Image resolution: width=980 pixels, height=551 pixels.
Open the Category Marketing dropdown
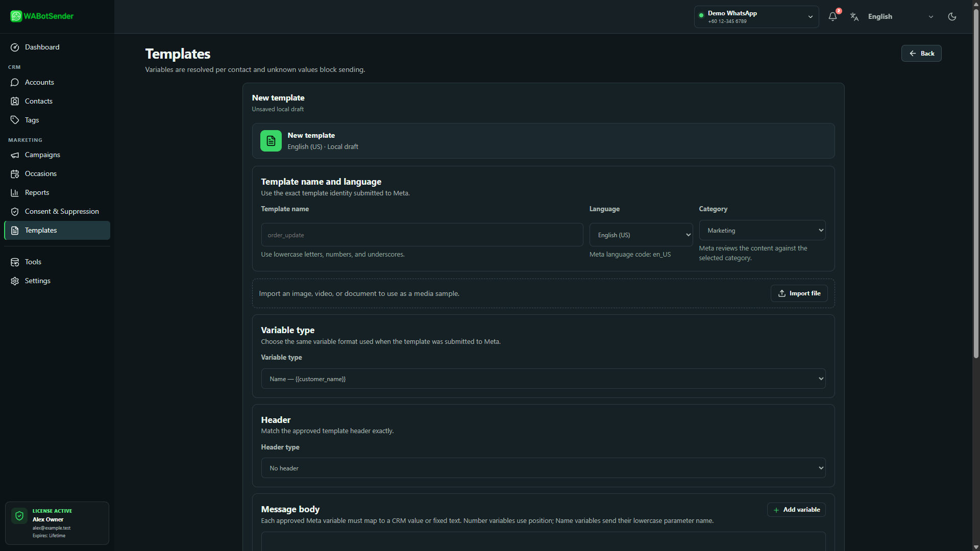click(762, 230)
